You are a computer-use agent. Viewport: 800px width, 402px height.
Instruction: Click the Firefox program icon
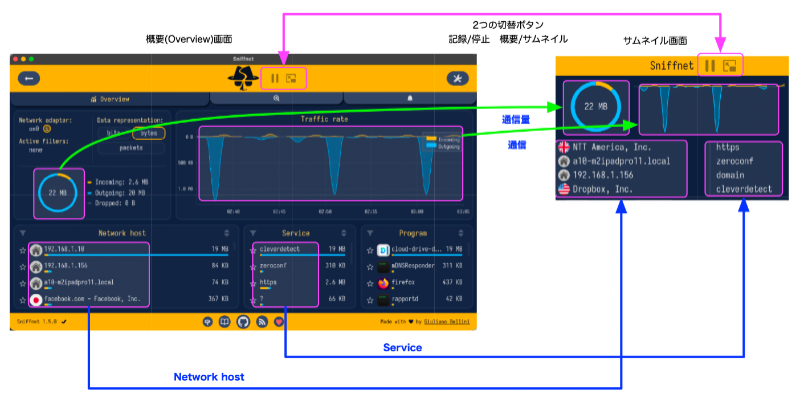(383, 283)
